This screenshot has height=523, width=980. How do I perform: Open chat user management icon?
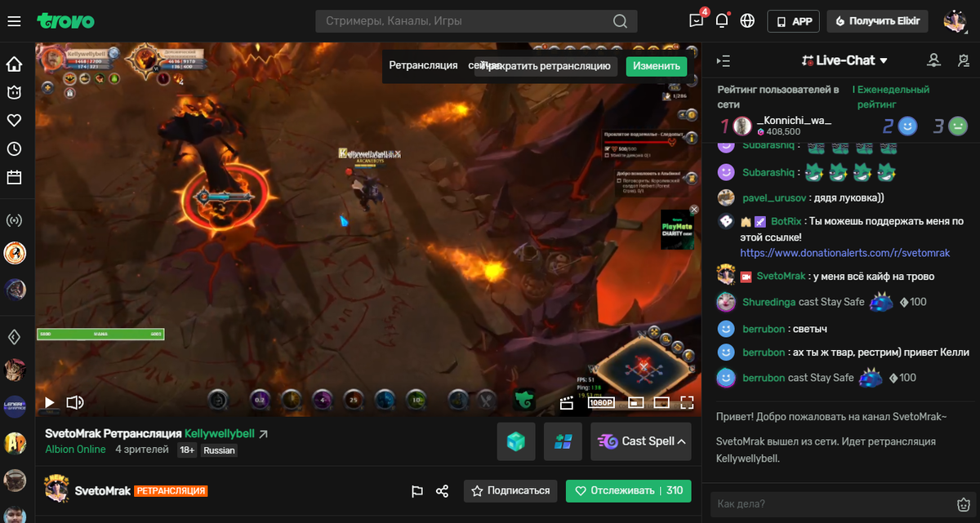[x=934, y=60]
